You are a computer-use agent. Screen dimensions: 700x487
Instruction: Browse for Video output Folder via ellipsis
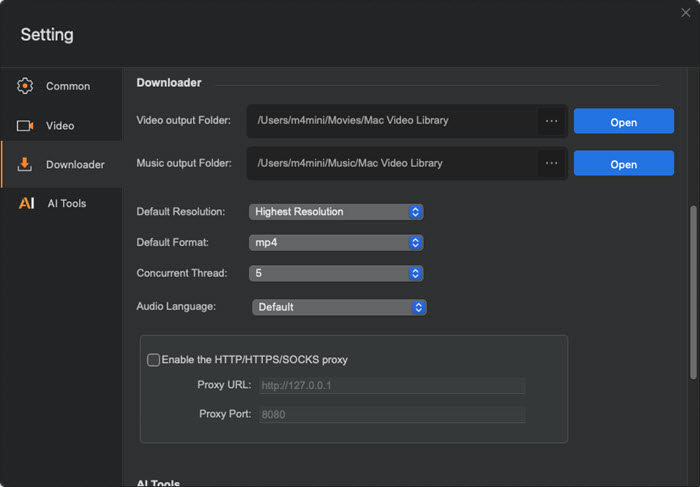click(x=551, y=121)
